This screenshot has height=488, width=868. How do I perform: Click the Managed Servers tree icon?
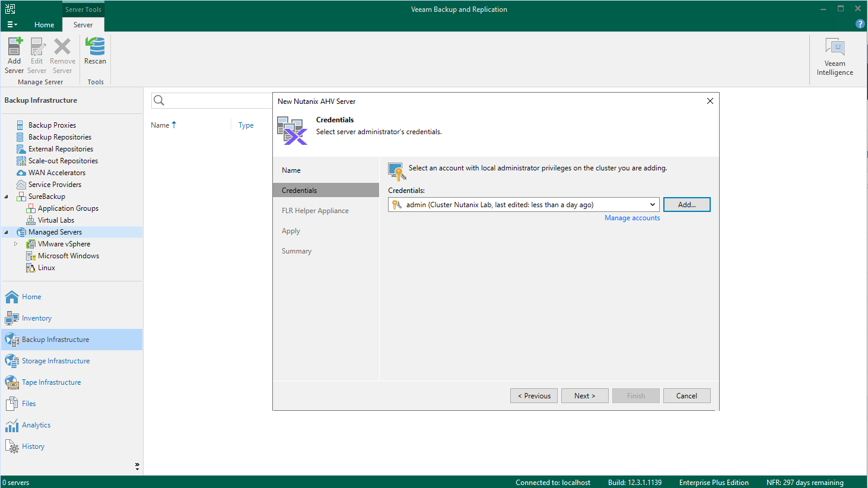(21, 232)
